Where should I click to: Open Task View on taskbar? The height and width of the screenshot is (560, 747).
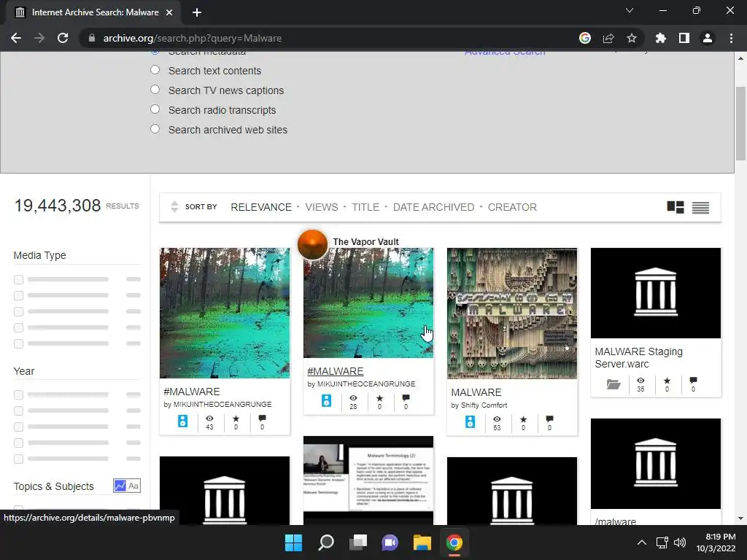(358, 542)
